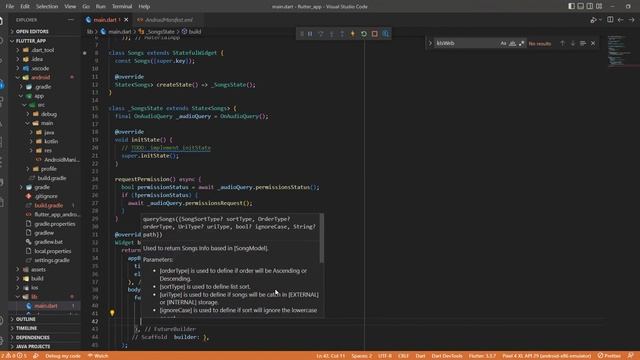This screenshot has width=640, height=360.
Task: Open the Terminal menu
Action: click(x=122, y=7)
